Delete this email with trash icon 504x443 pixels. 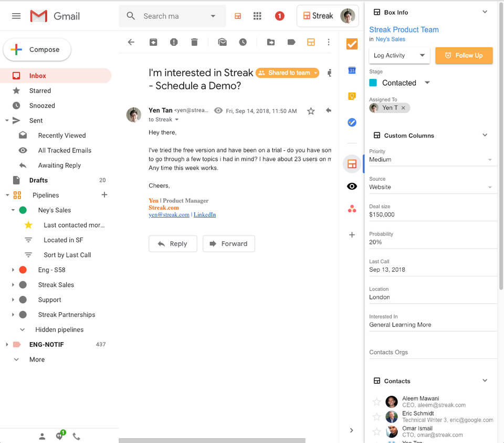pyautogui.click(x=194, y=42)
